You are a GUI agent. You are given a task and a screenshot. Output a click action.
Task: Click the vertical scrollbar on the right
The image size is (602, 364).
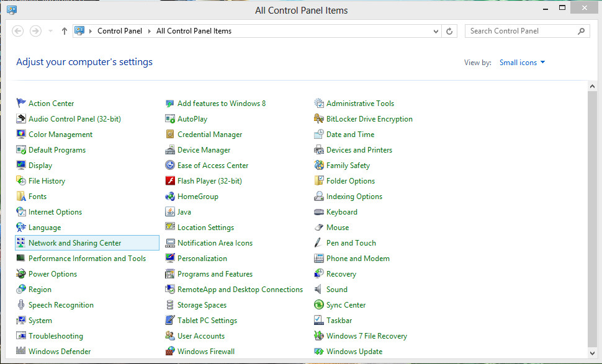pyautogui.click(x=592, y=217)
